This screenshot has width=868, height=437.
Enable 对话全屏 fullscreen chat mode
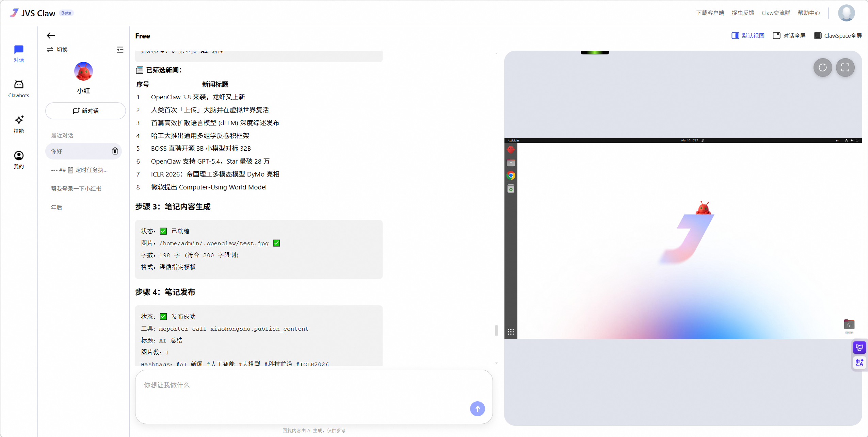point(789,35)
